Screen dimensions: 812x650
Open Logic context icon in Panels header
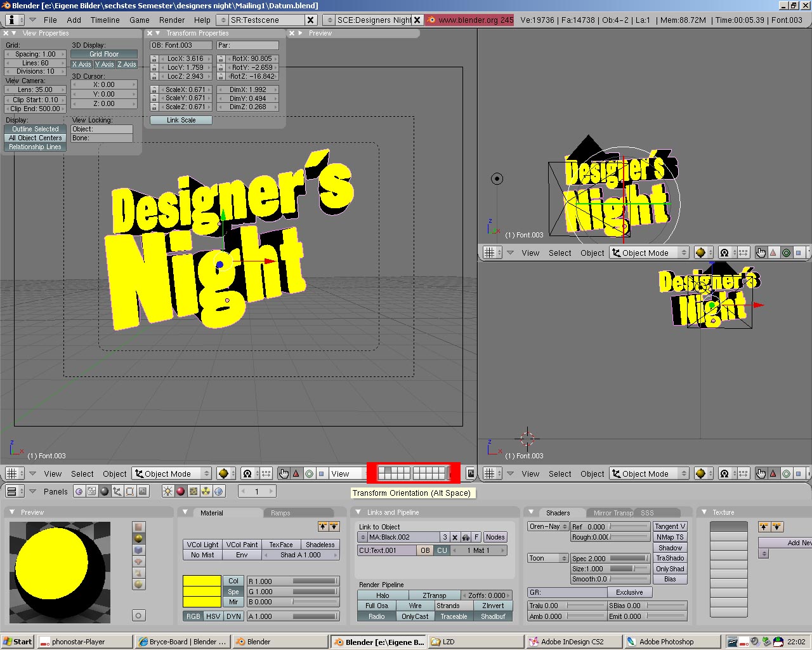[x=79, y=491]
